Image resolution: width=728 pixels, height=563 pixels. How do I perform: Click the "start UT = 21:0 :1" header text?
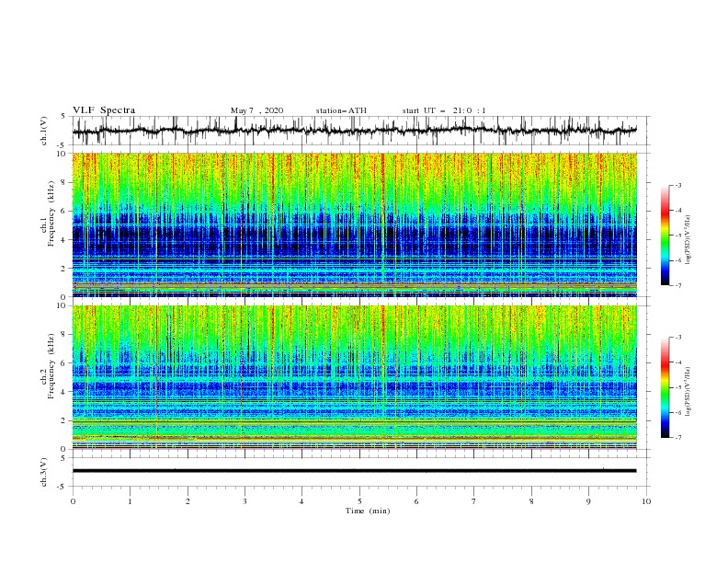coord(444,110)
